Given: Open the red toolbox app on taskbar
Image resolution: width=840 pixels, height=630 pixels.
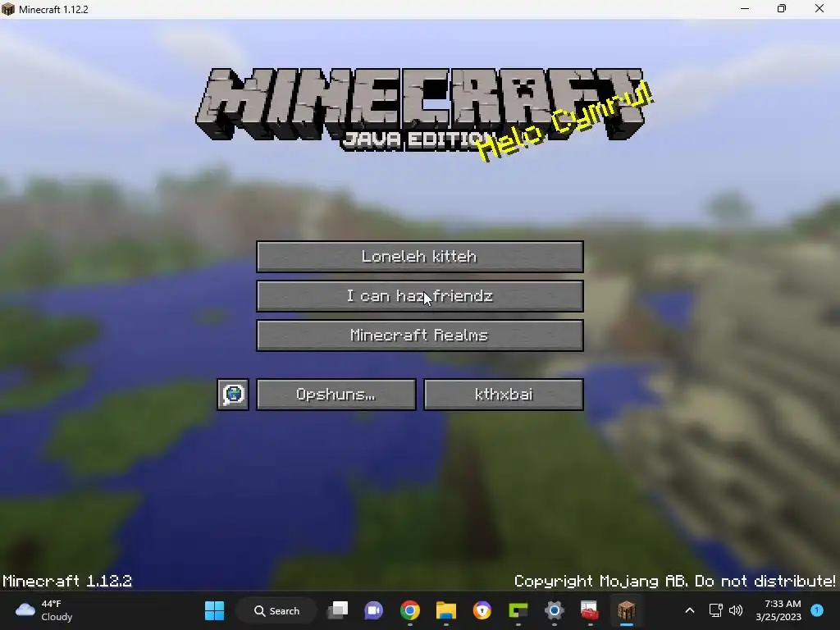Looking at the screenshot, I should point(590,610).
